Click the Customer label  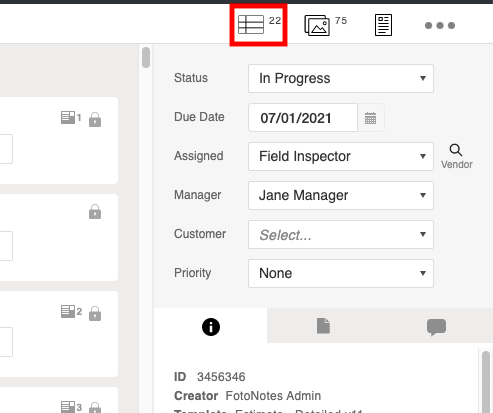tap(200, 234)
